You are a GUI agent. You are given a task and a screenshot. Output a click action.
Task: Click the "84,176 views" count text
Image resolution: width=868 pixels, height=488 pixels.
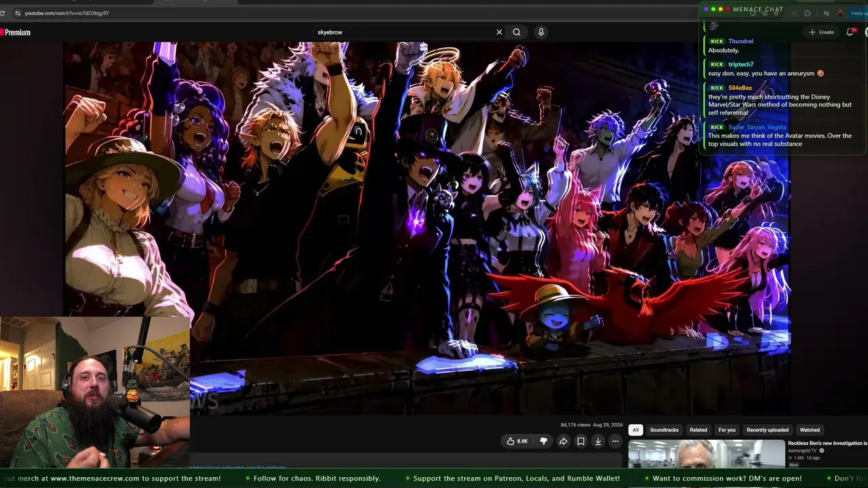[574, 425]
